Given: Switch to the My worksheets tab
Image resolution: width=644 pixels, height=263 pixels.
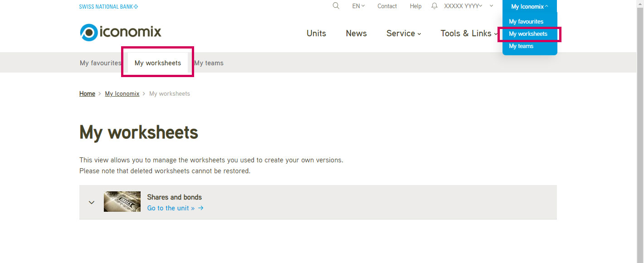Looking at the screenshot, I should point(158,63).
